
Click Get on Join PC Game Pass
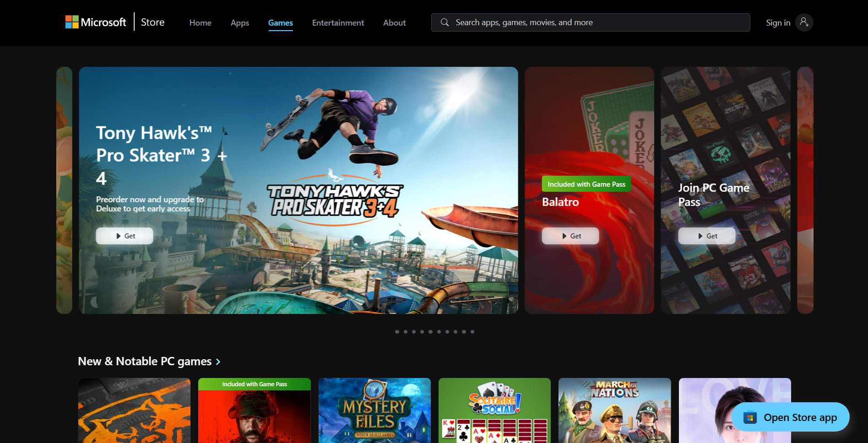[707, 236]
